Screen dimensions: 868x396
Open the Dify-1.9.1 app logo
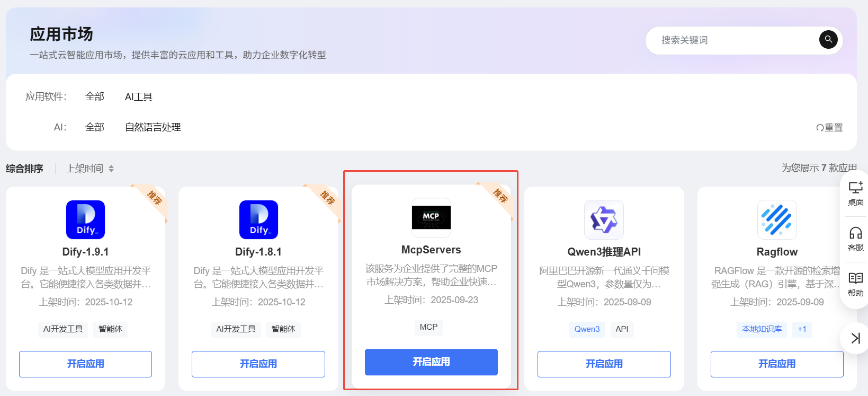(85, 219)
